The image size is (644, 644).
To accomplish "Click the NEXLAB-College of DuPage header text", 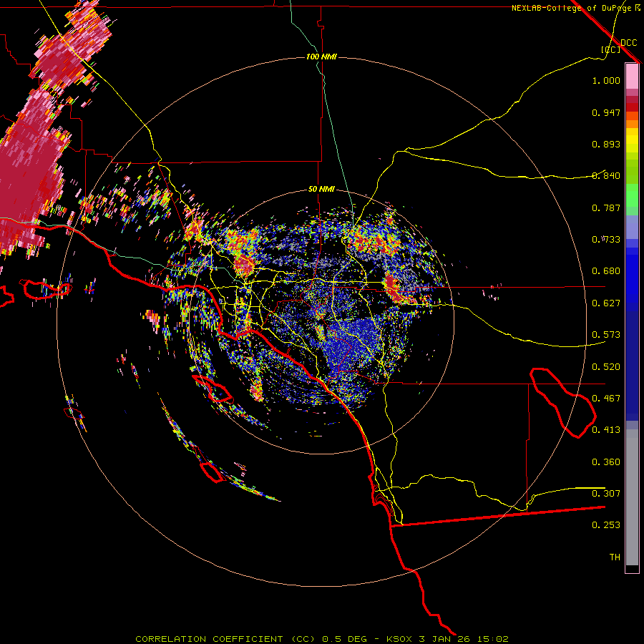I will point(571,8).
